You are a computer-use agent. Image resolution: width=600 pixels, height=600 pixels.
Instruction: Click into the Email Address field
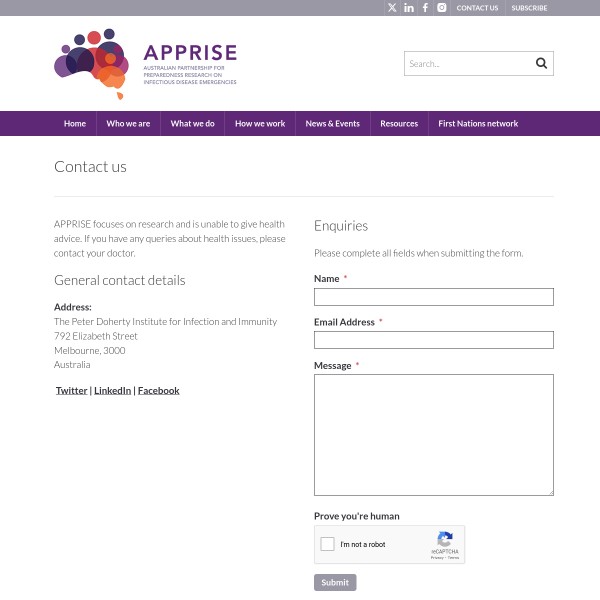click(x=433, y=340)
